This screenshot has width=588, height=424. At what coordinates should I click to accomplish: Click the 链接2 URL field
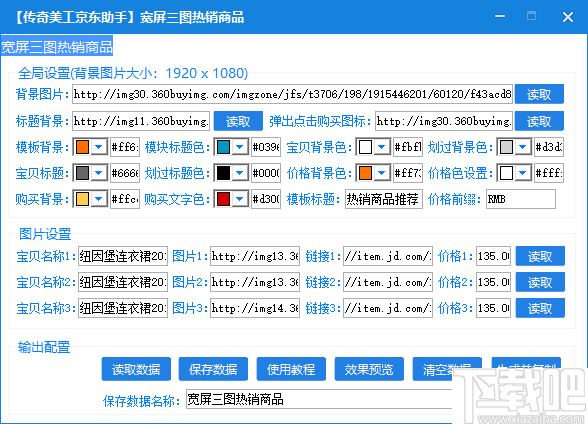tap(388, 282)
